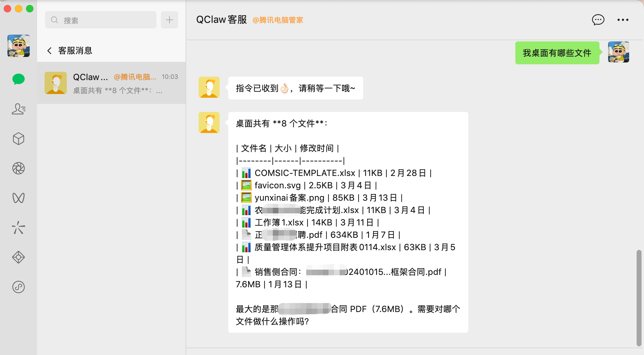Viewport: 644px width, 355px height.
Task: Open the Top Stories spark icon
Action: point(19,228)
